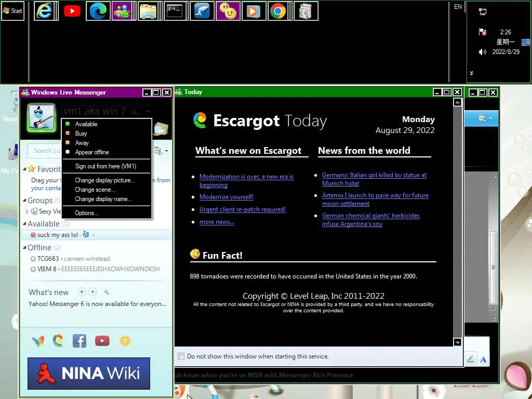Choose Change display picture menu entry
The height and width of the screenshot is (399, 532).
(x=106, y=180)
